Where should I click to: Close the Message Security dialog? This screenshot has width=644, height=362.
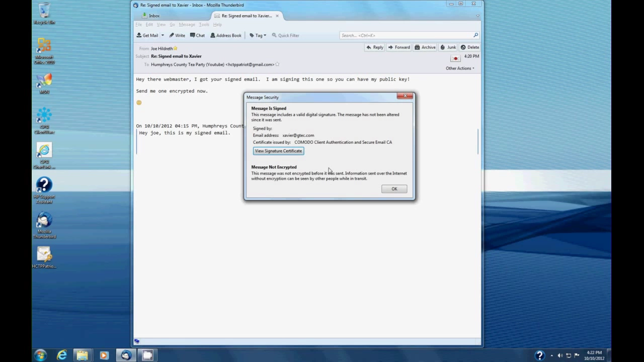pyautogui.click(x=405, y=96)
